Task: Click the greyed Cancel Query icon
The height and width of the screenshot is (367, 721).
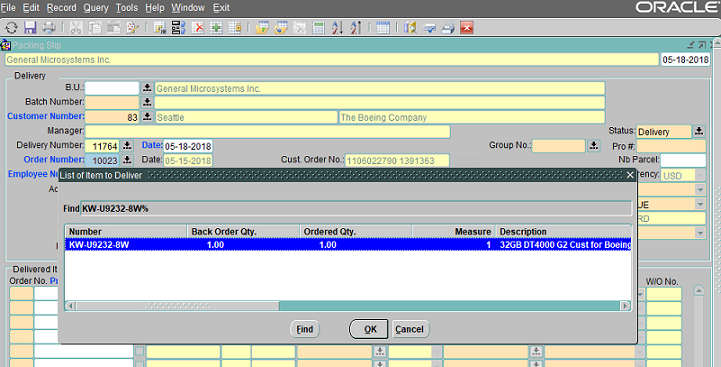Action: [x=300, y=28]
